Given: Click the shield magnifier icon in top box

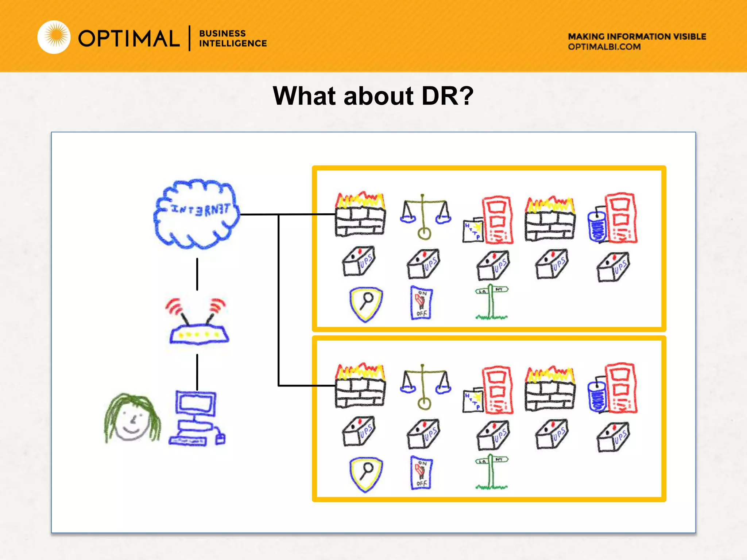Looking at the screenshot, I should coord(366,304).
